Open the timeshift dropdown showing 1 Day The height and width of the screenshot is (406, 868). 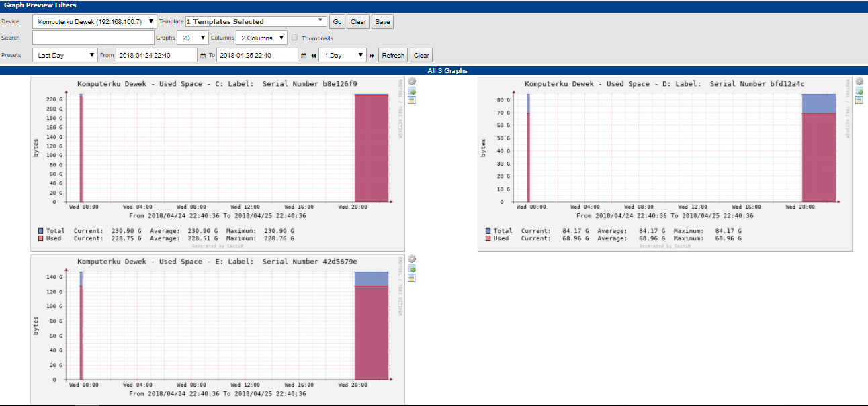coord(343,55)
